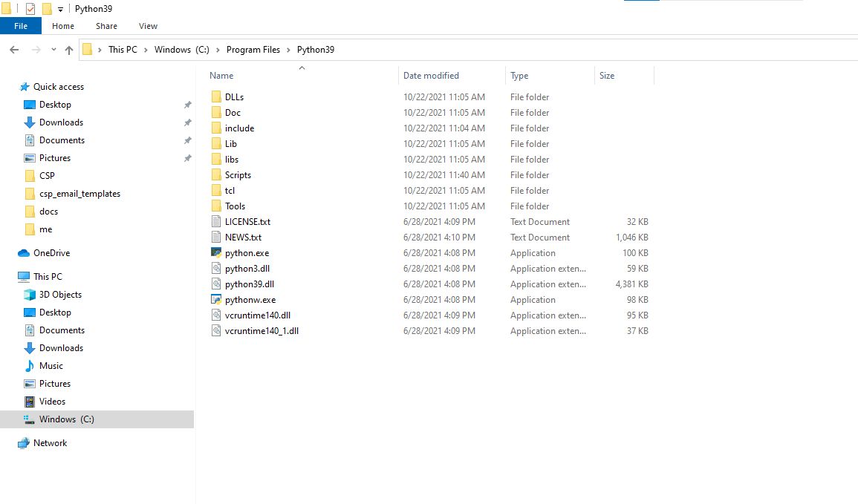The height and width of the screenshot is (504, 858).
Task: Select pythonw.exe application icon
Action: [x=216, y=300]
